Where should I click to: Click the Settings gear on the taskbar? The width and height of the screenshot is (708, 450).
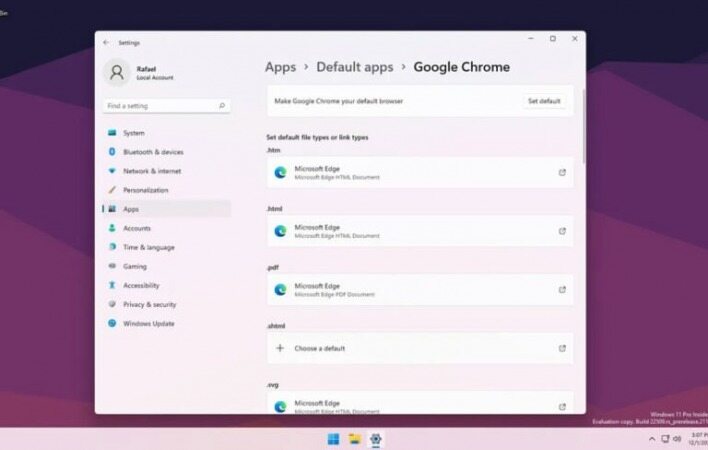(376, 439)
